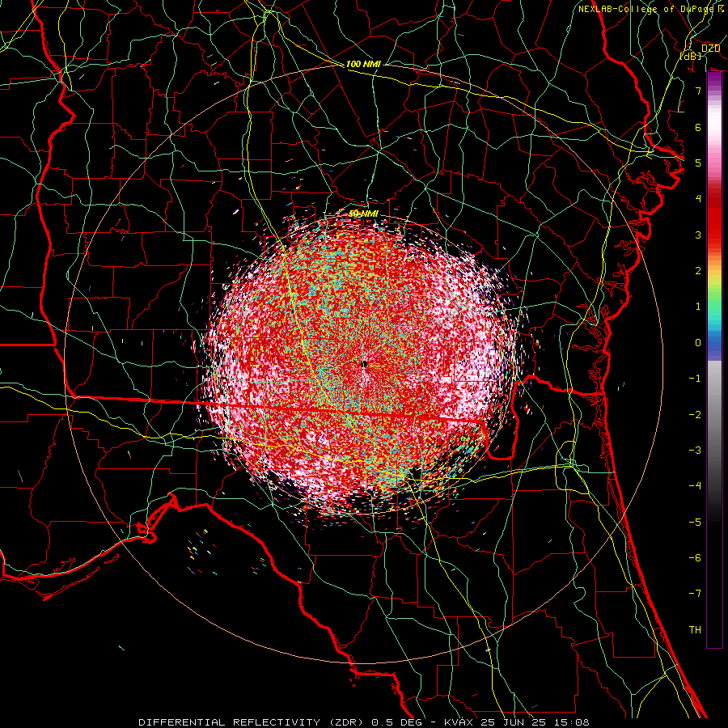The height and width of the screenshot is (728, 728).
Task: Click the 0 value on the dB scale
Action: (698, 343)
